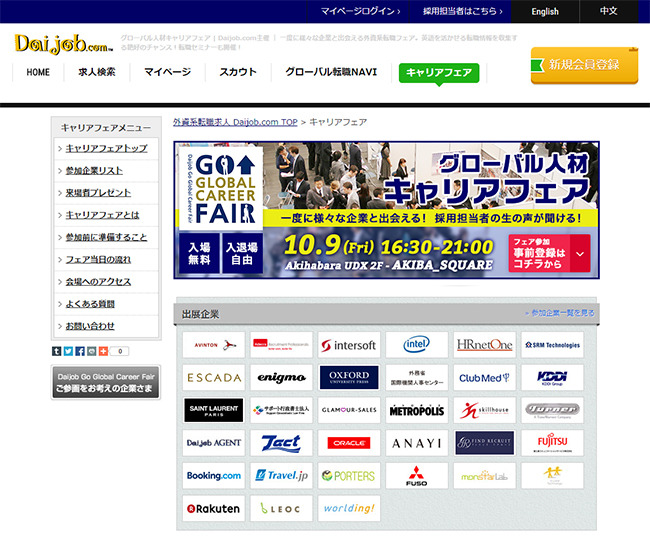
Task: Switch site language to 中文
Action: point(609,11)
